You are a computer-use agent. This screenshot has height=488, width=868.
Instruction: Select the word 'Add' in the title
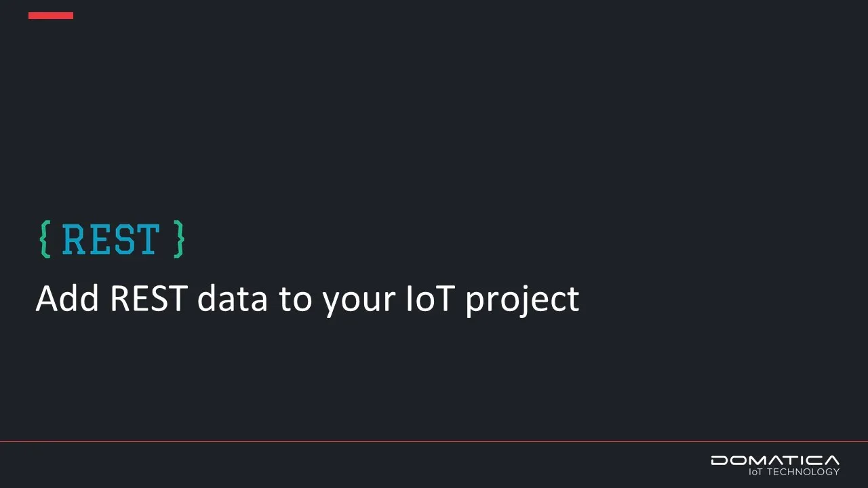coord(68,298)
